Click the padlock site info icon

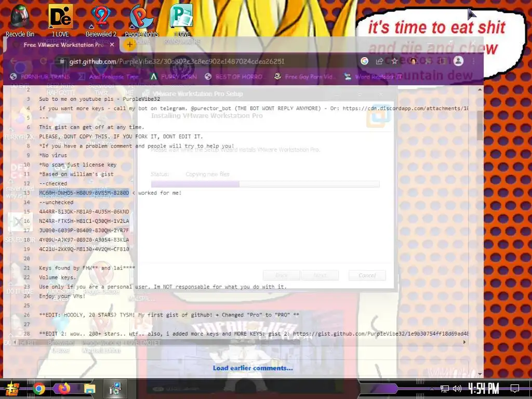(x=62, y=61)
